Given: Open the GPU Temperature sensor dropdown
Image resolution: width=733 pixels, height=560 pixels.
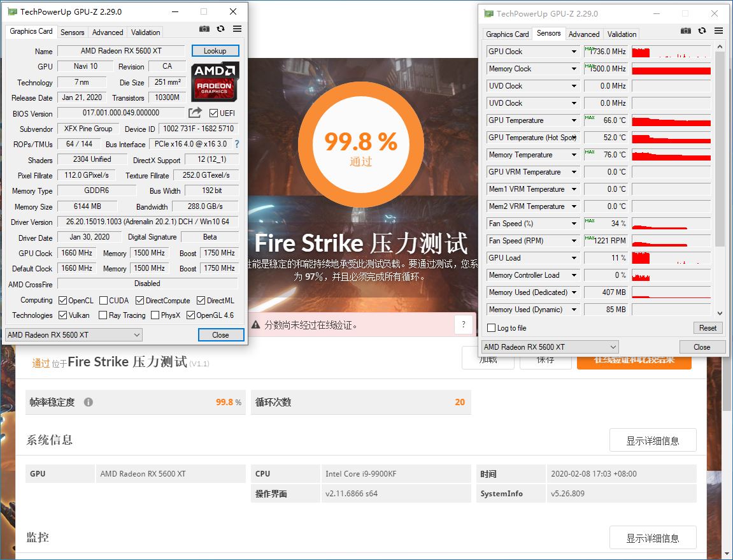Looking at the screenshot, I should (x=575, y=120).
